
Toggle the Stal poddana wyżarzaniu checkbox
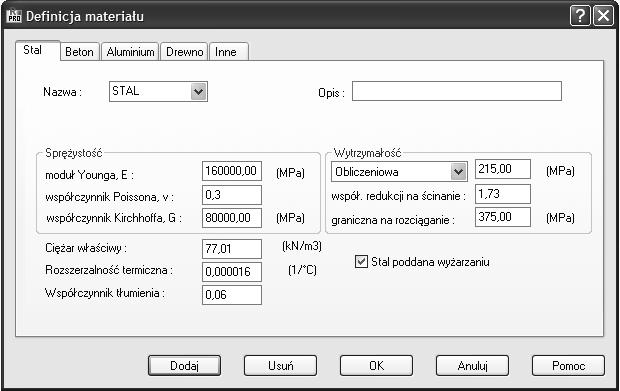[x=361, y=262]
